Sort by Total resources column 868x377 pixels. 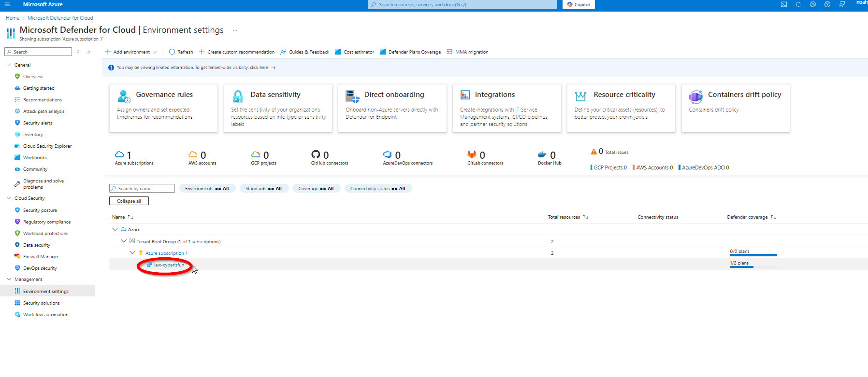coord(568,217)
